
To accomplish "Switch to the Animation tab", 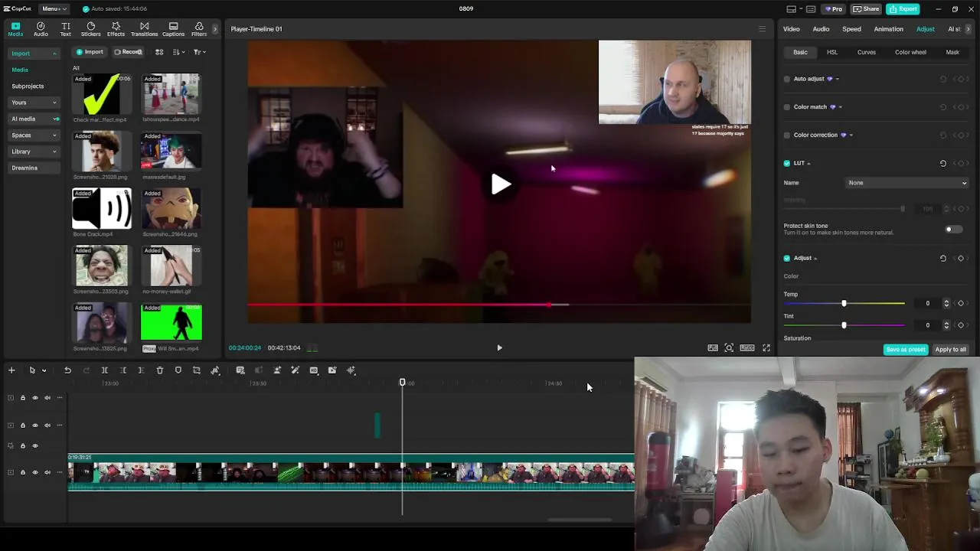I will tap(889, 29).
